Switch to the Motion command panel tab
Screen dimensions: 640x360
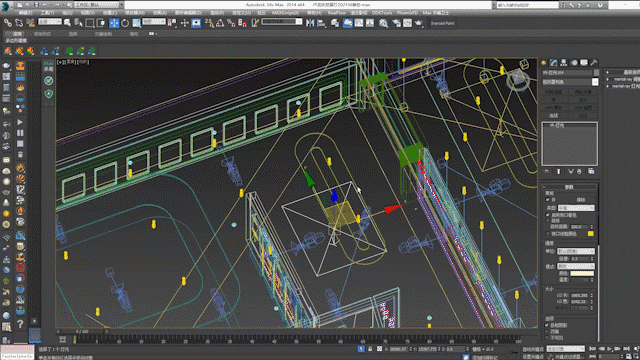[x=574, y=62]
